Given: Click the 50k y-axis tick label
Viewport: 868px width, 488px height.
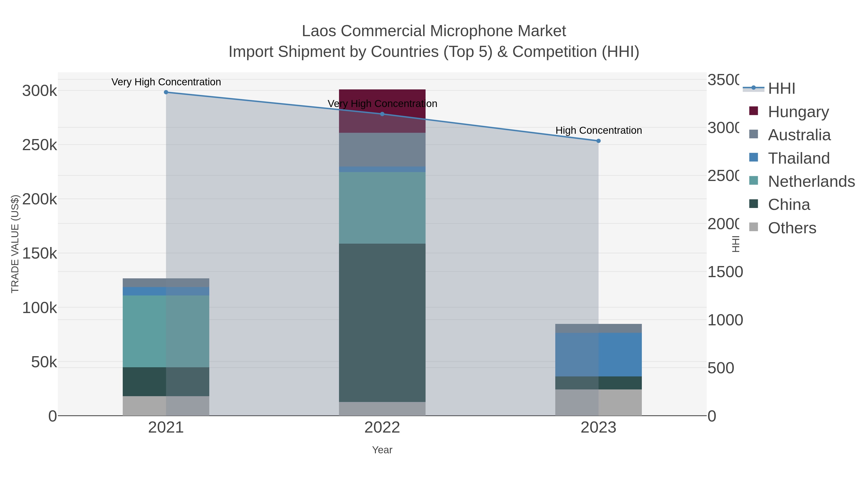Looking at the screenshot, I should [x=44, y=362].
